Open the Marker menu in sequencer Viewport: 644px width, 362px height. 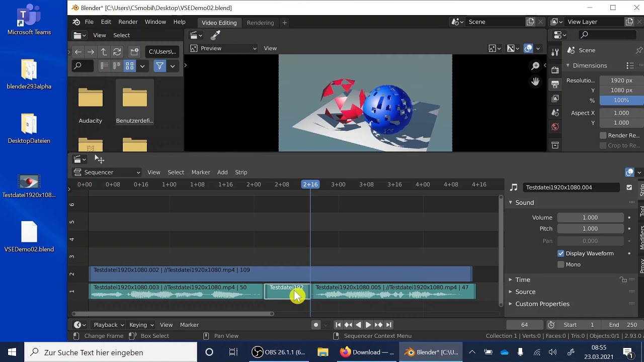(x=201, y=172)
